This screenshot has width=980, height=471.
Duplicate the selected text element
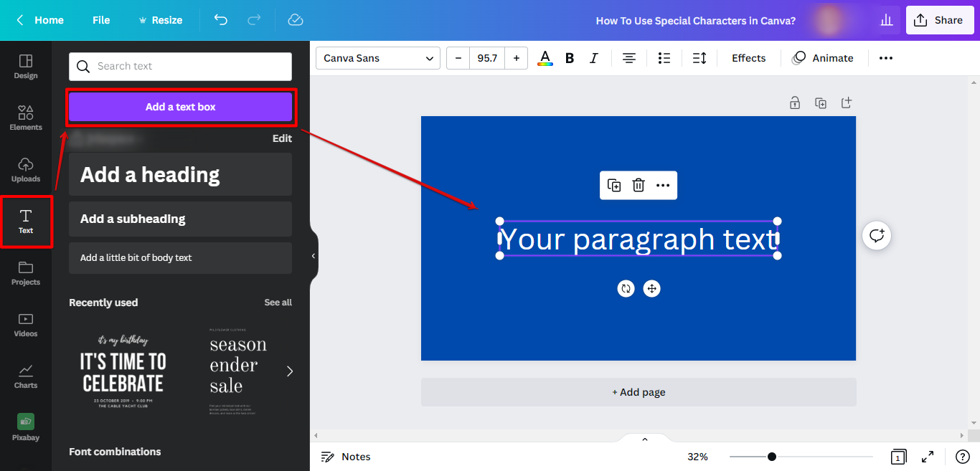coord(614,185)
